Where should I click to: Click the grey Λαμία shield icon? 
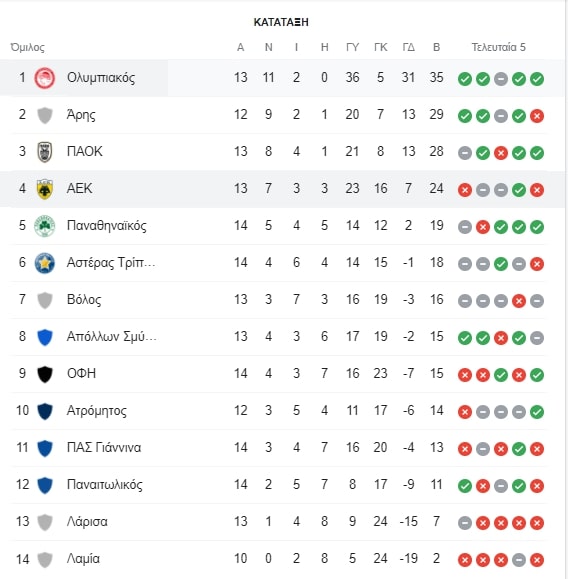(x=45, y=559)
